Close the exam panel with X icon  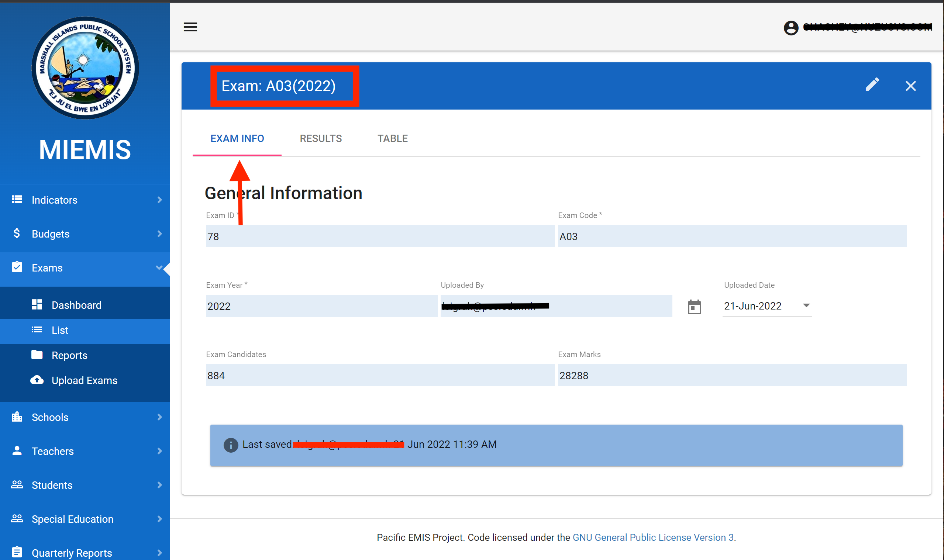[910, 86]
